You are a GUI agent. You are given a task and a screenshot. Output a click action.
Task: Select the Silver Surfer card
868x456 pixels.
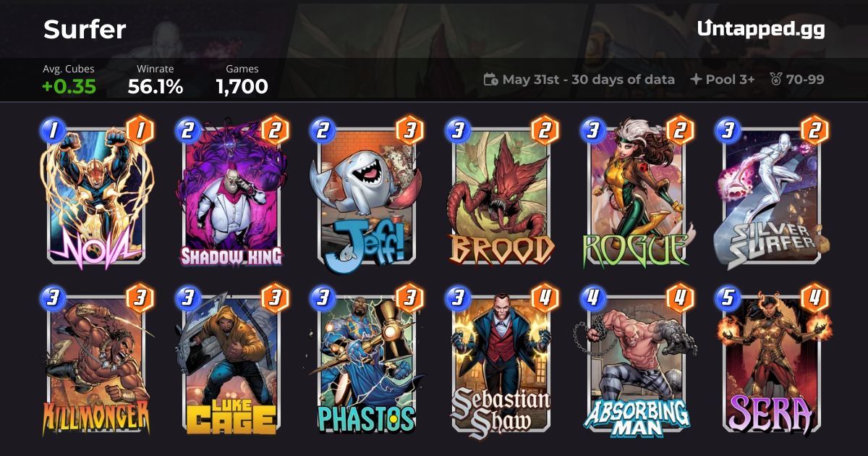770,195
